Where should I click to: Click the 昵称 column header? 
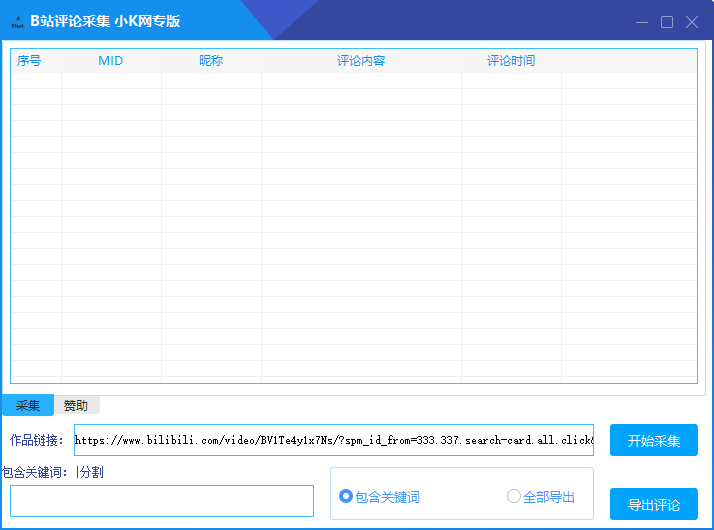click(x=211, y=61)
